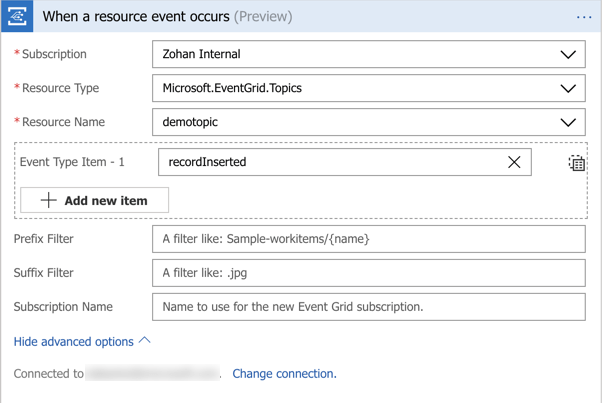
Task: Click into the Prefix Filter field
Action: point(369,239)
